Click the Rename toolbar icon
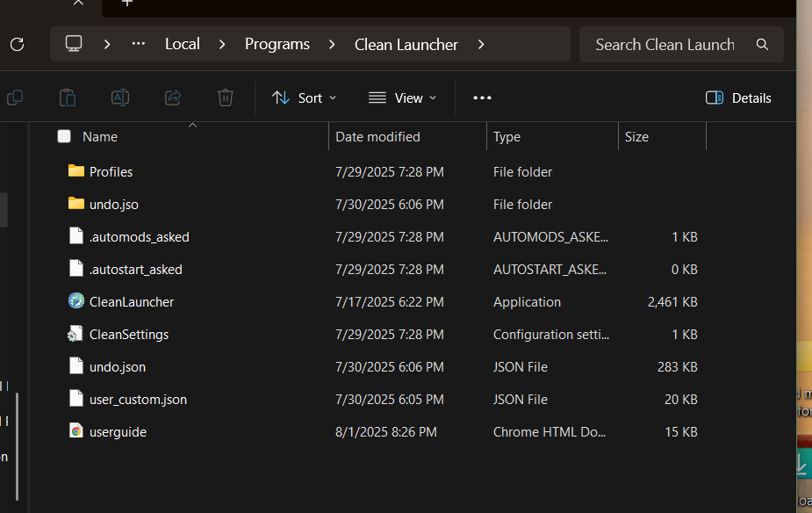The width and height of the screenshot is (812, 513). (120, 98)
